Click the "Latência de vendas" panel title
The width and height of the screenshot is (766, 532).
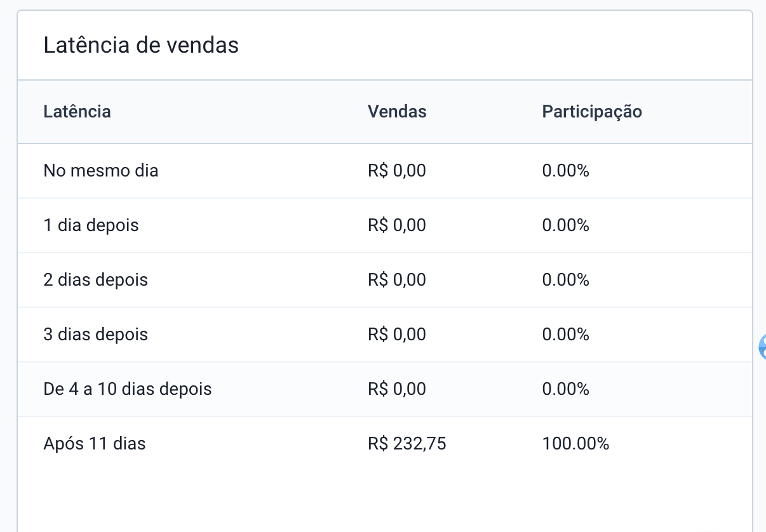pos(141,46)
